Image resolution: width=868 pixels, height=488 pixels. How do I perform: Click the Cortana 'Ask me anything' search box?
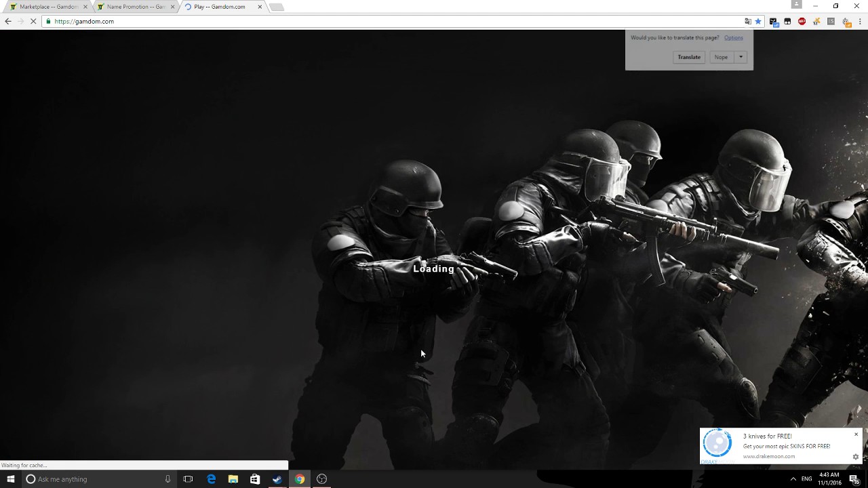[98, 479]
